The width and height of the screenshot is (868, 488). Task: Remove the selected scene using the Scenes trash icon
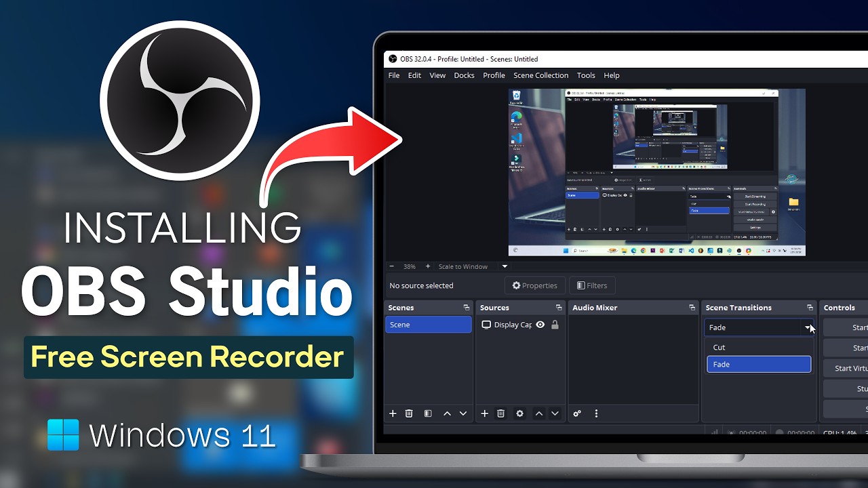click(409, 413)
